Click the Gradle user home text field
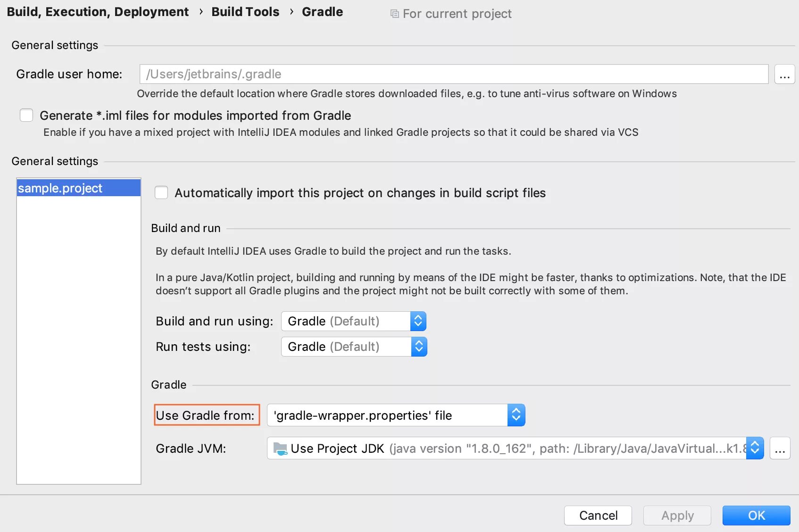The width and height of the screenshot is (799, 532). pos(454,75)
